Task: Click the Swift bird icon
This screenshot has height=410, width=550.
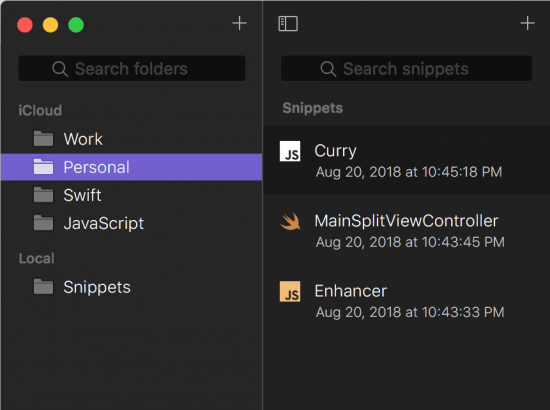Action: 290,222
